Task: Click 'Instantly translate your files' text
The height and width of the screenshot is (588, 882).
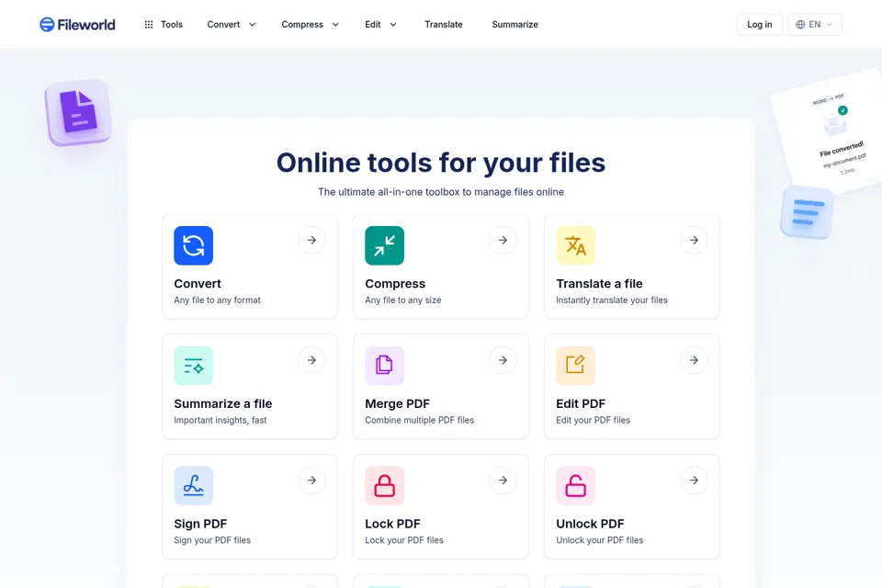Action: tap(612, 300)
